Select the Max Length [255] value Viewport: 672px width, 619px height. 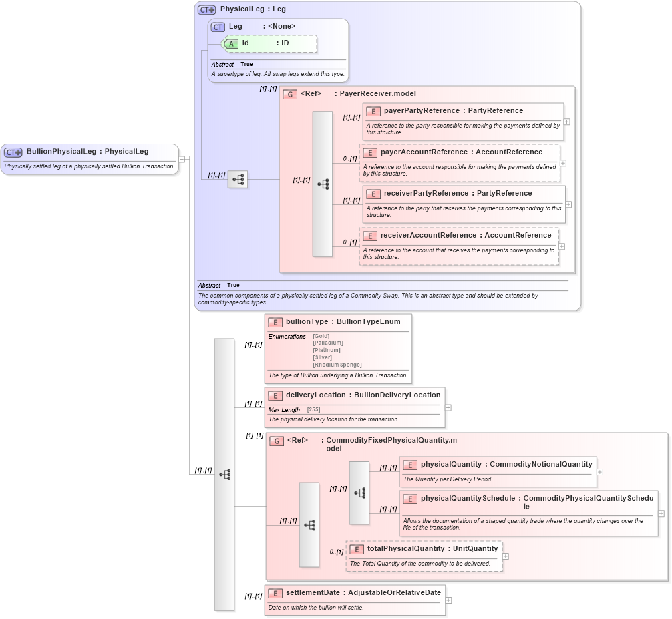click(313, 409)
